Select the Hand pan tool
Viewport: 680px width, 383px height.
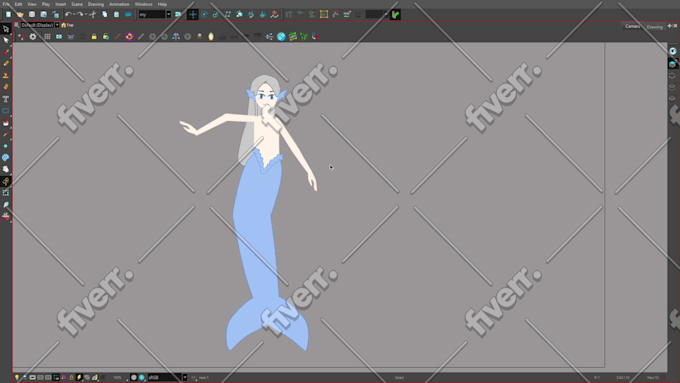(6, 169)
